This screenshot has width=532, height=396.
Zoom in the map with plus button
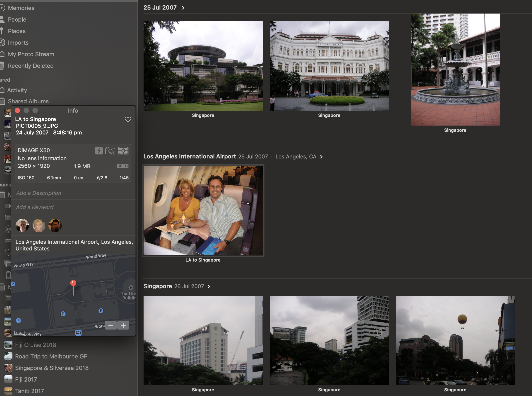click(x=123, y=325)
